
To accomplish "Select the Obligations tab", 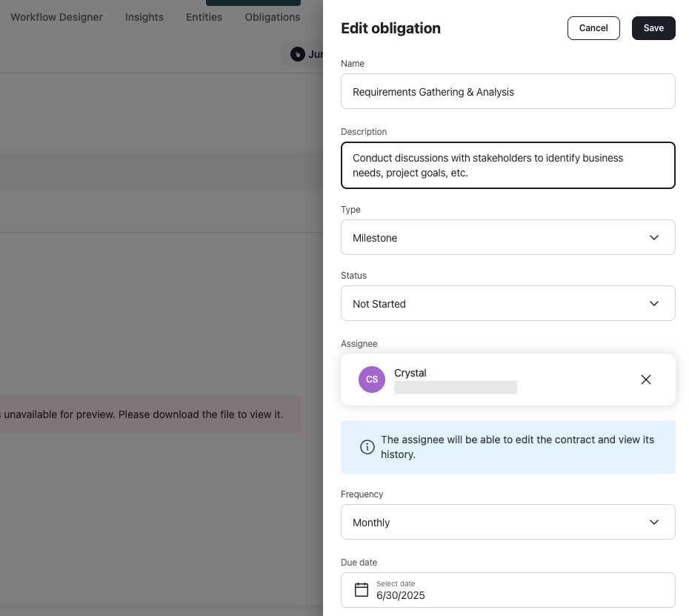I will (x=273, y=17).
